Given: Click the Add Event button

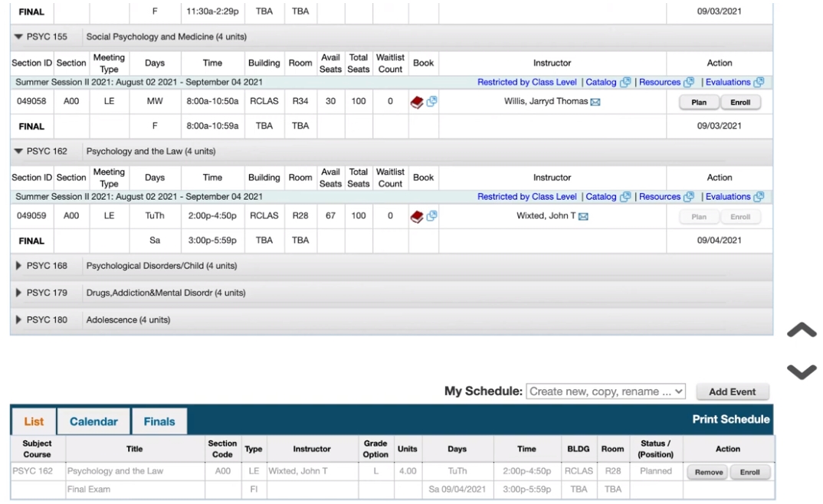Looking at the screenshot, I should pos(733,391).
